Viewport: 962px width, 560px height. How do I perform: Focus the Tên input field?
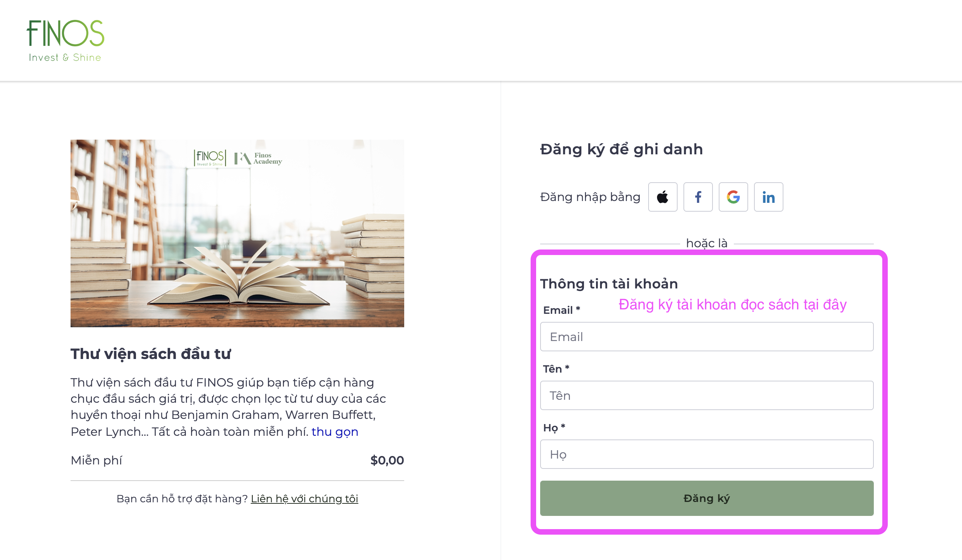tap(707, 395)
